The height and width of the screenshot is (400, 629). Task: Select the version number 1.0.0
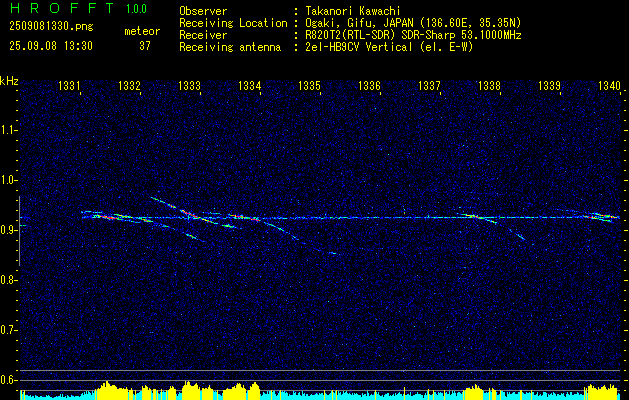click(x=136, y=9)
